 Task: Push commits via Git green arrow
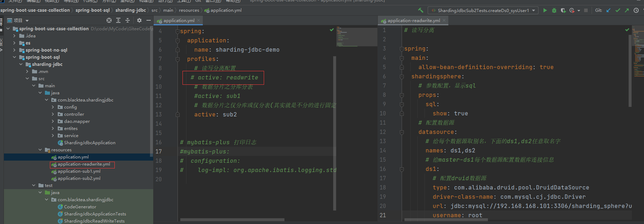[627, 10]
